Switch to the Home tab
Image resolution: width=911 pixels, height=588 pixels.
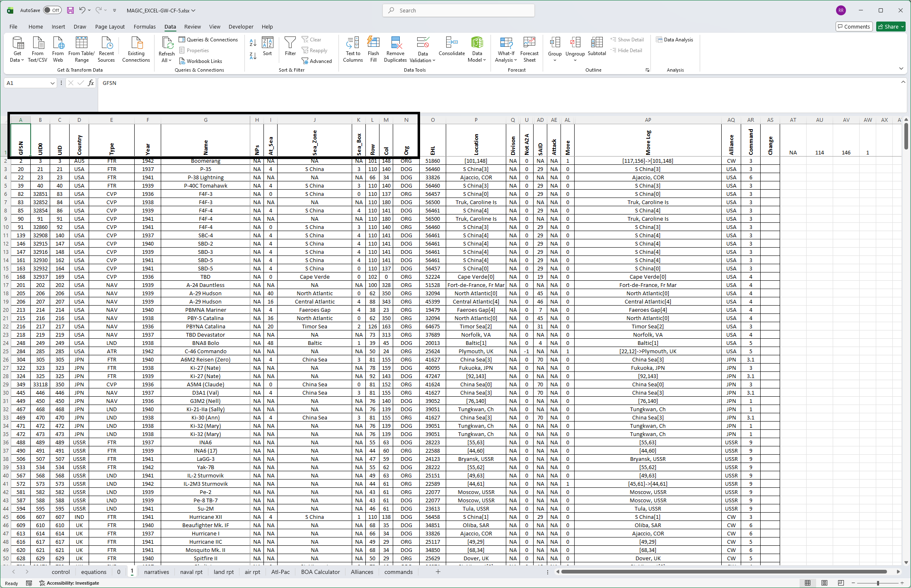click(x=36, y=27)
